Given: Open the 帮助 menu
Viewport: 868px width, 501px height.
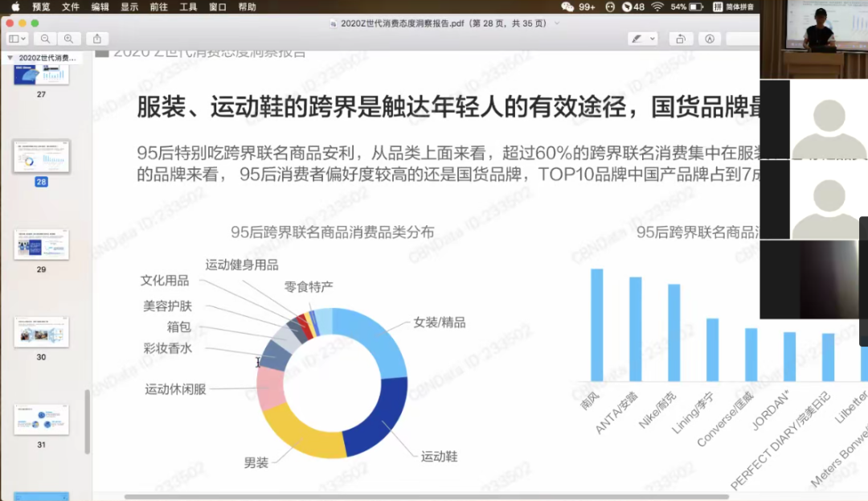Looking at the screenshot, I should (x=247, y=6).
